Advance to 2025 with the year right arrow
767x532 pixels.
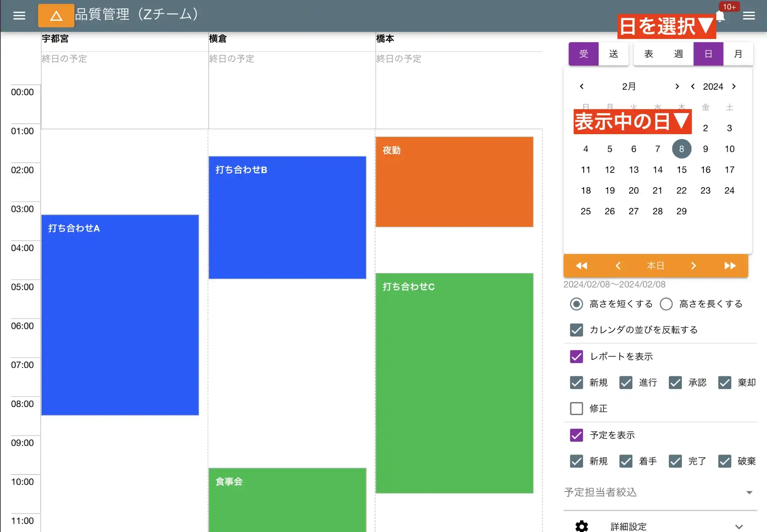735,86
